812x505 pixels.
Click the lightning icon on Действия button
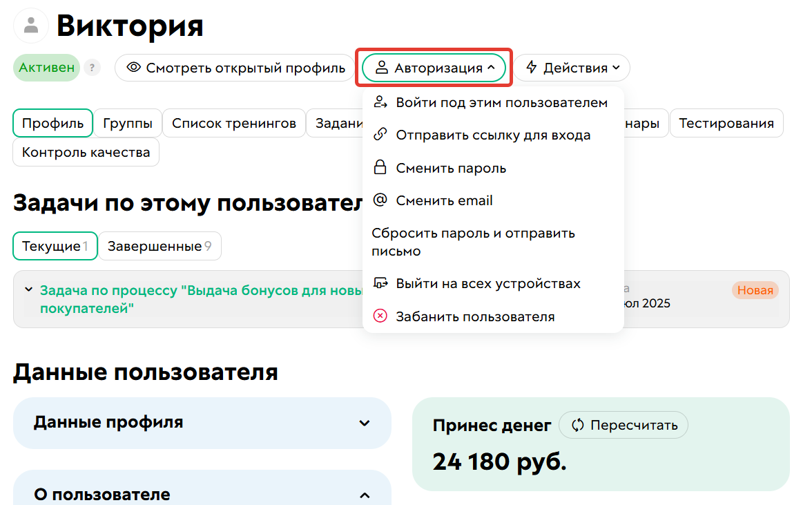coord(532,68)
